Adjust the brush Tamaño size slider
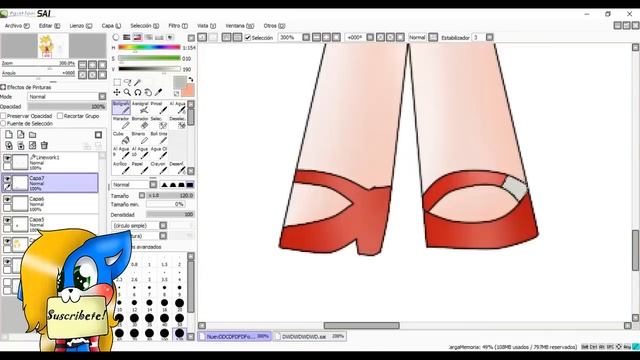 tap(171, 196)
